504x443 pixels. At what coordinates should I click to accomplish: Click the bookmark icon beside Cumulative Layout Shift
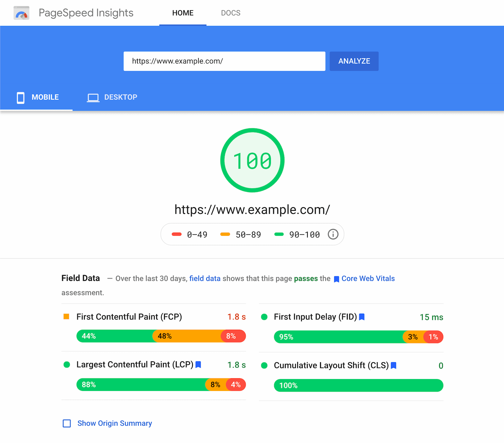(393, 365)
